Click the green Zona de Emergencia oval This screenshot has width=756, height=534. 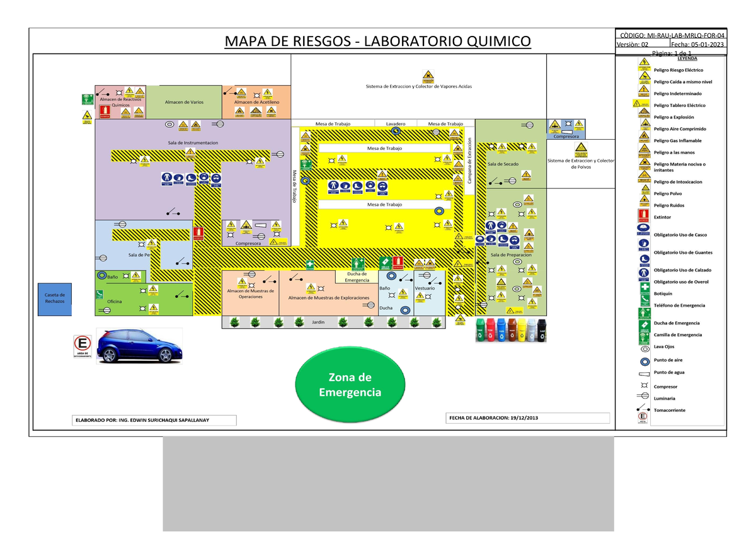pyautogui.click(x=350, y=384)
